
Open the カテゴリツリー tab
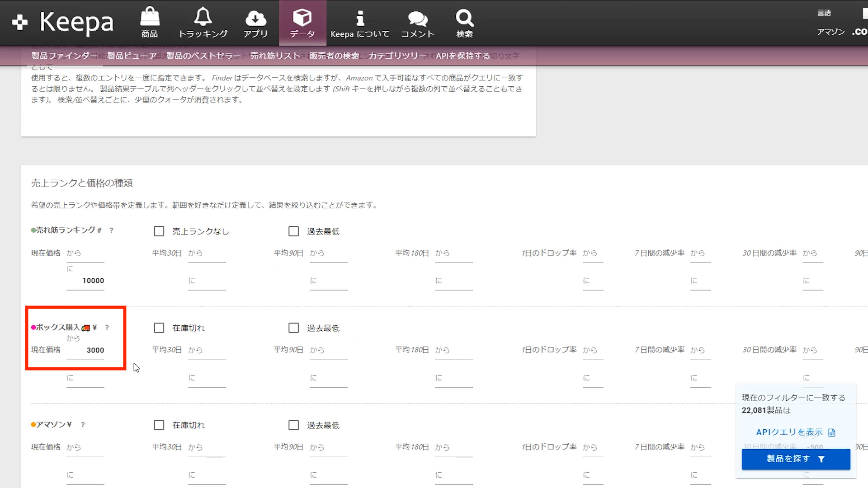pos(397,56)
